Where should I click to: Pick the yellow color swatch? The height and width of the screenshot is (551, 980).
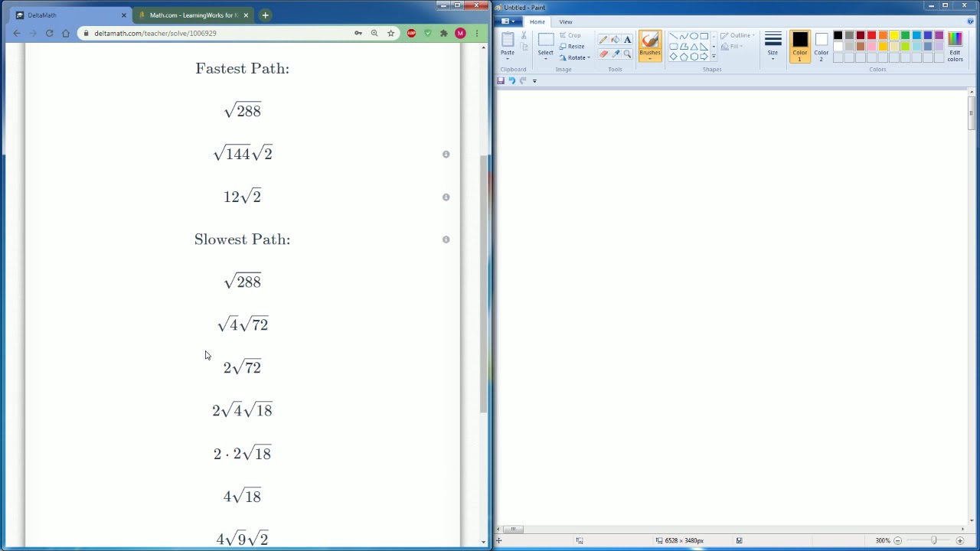coord(893,35)
